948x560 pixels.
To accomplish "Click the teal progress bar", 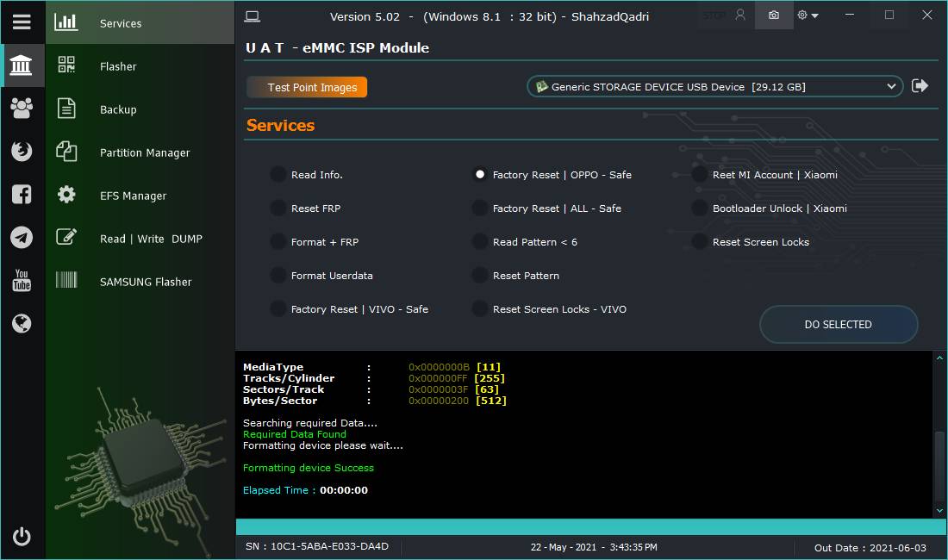I will coord(590,526).
